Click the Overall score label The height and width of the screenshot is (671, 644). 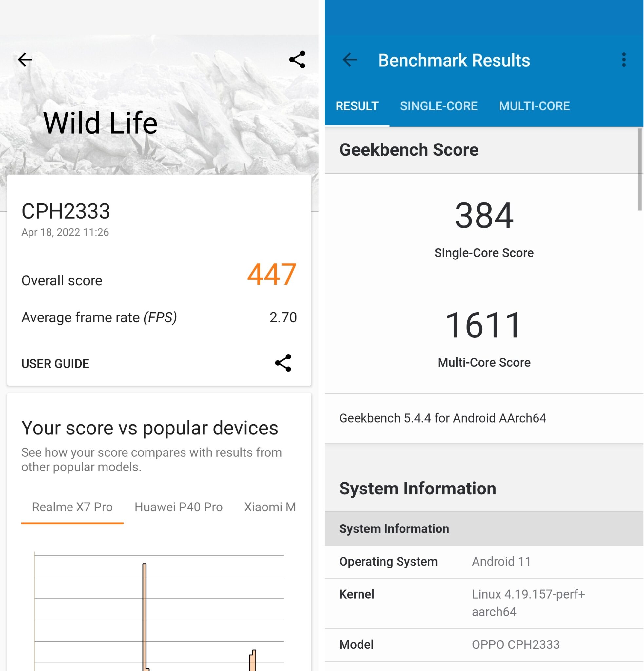tap(62, 281)
